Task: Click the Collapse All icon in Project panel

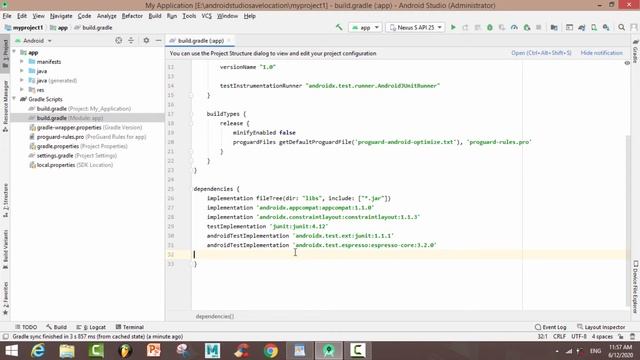Action: [131, 40]
